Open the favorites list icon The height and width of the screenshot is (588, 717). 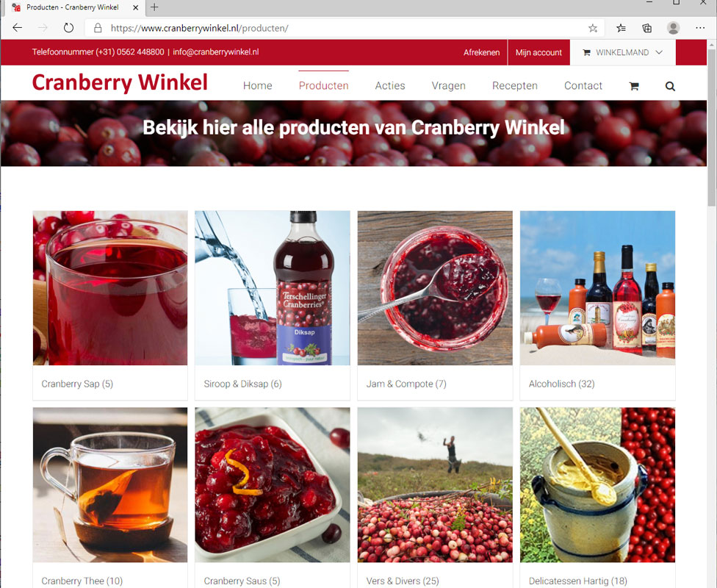pyautogui.click(x=621, y=29)
